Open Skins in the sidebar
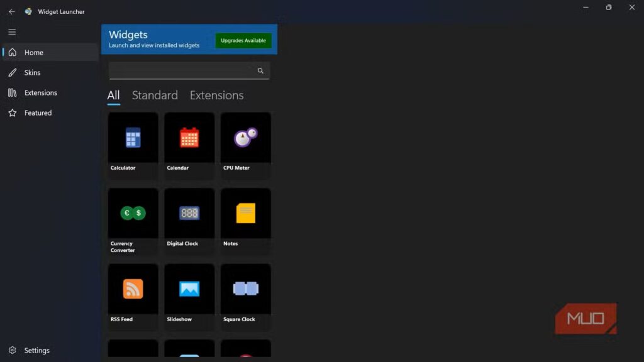The height and width of the screenshot is (362, 644). coord(32,73)
